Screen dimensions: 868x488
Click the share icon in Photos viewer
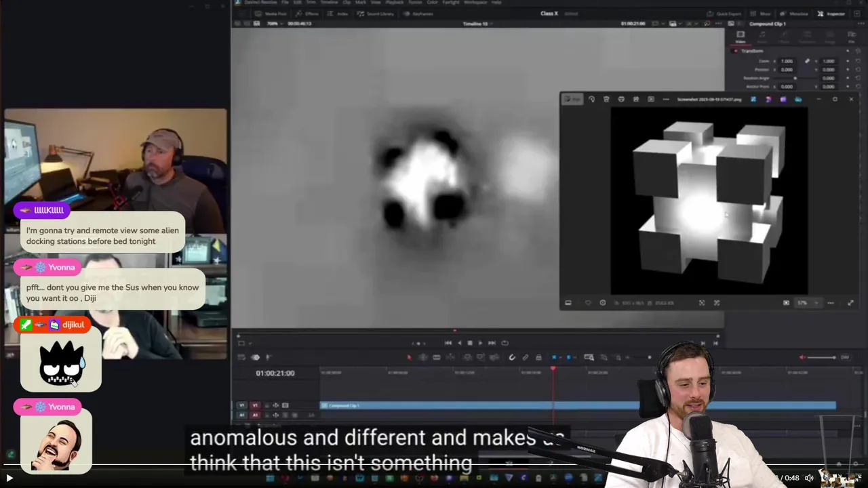tap(636, 99)
